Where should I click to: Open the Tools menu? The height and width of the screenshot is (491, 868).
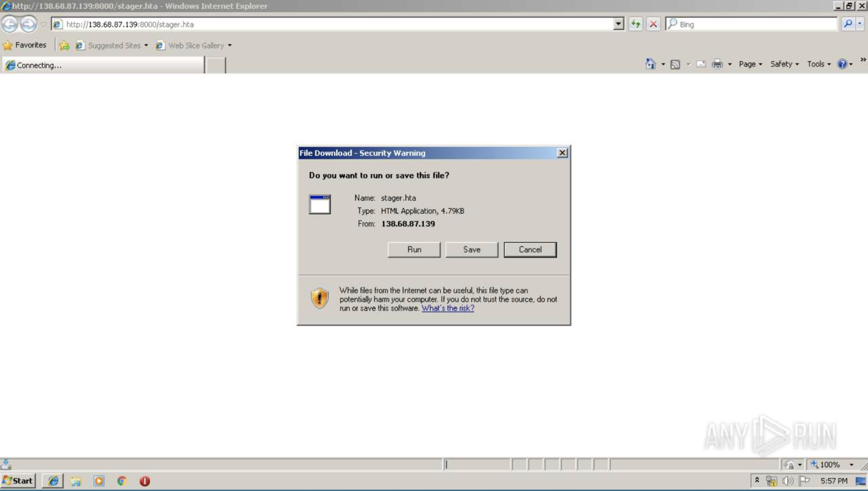[818, 64]
